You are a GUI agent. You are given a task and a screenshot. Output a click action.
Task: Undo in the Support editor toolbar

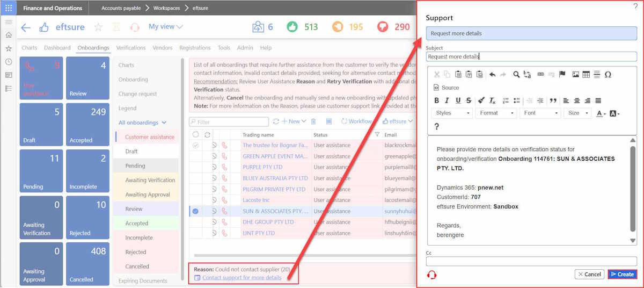(492, 75)
